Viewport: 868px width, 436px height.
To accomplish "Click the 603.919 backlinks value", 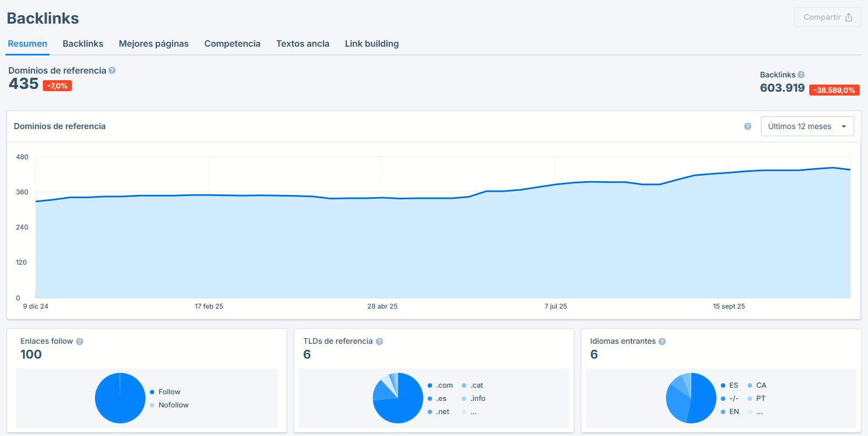I will pyautogui.click(x=782, y=88).
